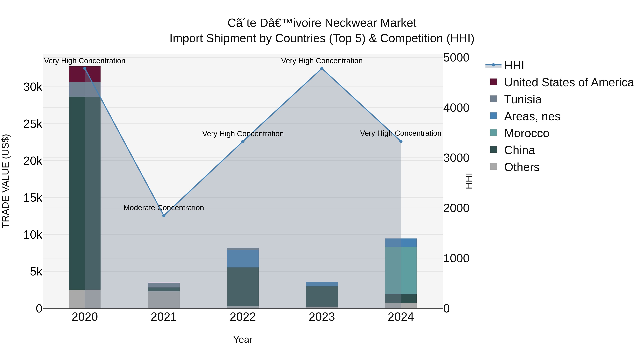
Task: Click the 2021 HHI marker
Action: 164,216
